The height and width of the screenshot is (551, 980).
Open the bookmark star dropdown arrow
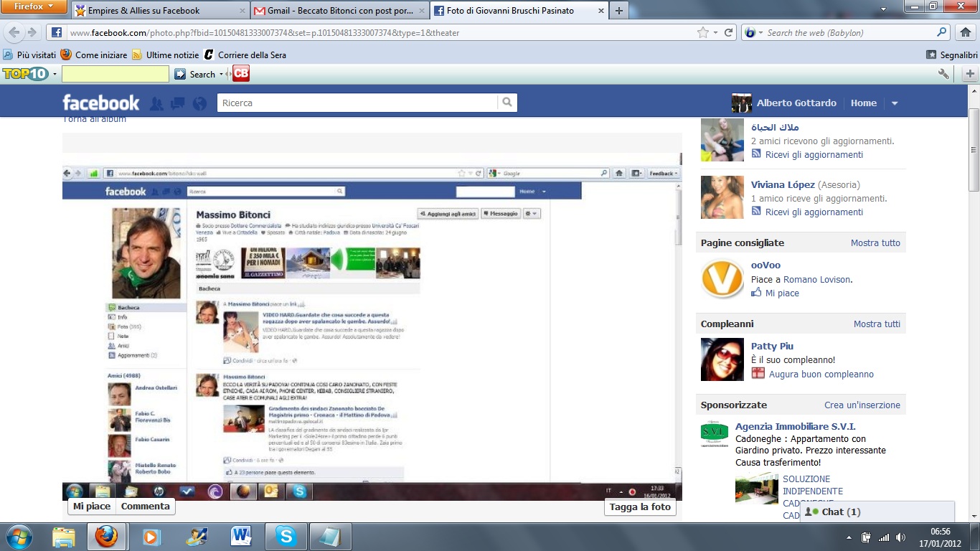715,33
